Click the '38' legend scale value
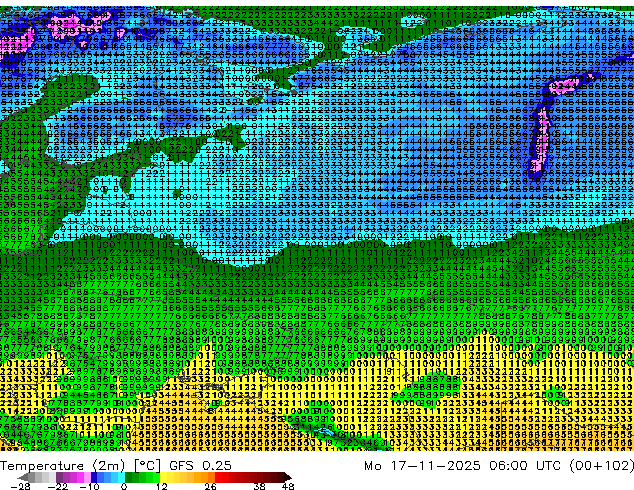The image size is (634, 490). (259, 486)
